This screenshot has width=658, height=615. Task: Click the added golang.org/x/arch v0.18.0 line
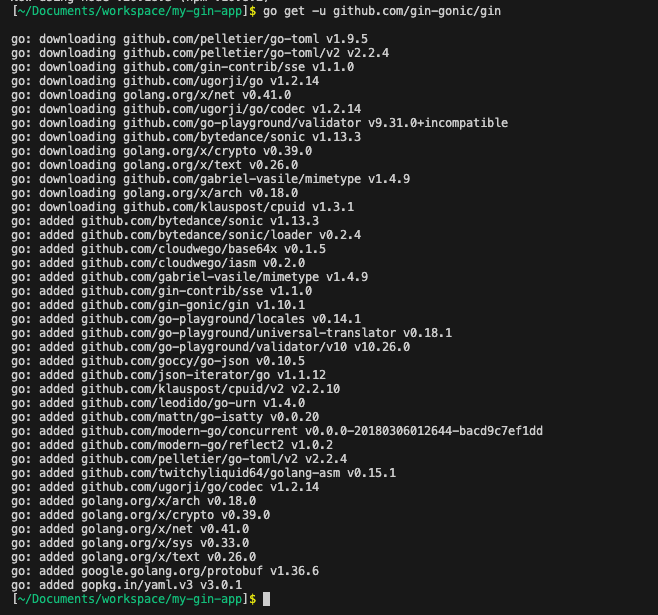coord(133,501)
